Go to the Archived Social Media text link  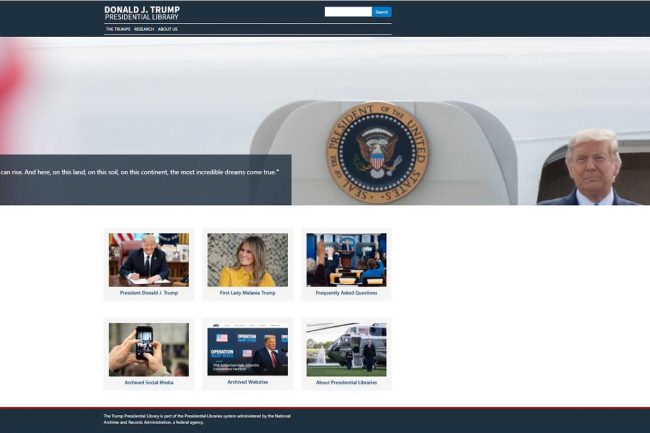tap(148, 383)
